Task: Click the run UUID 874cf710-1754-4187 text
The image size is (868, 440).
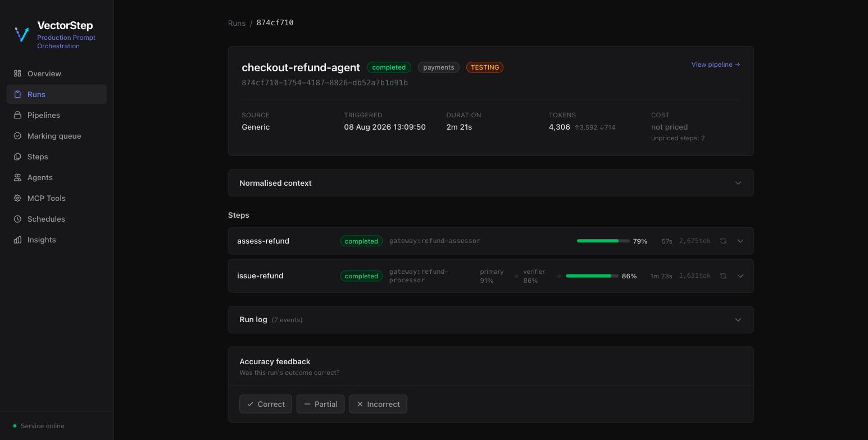Action: point(325,82)
